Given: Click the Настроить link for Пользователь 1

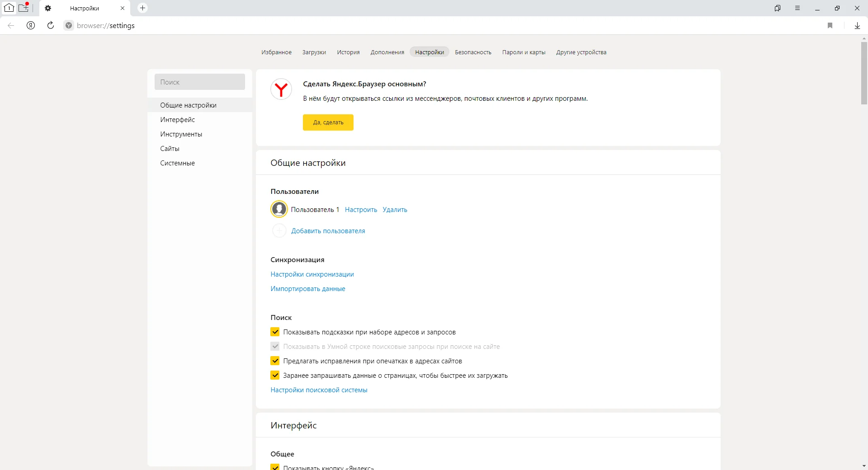Looking at the screenshot, I should (x=361, y=210).
